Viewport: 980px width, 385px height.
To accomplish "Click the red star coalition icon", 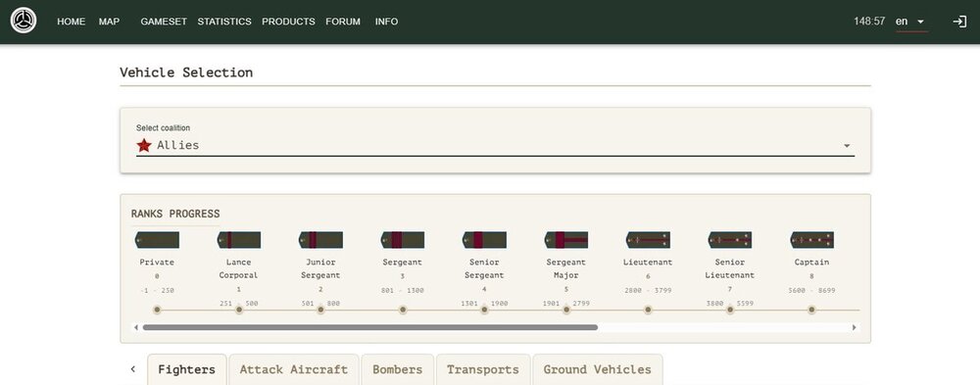I will click(x=144, y=145).
